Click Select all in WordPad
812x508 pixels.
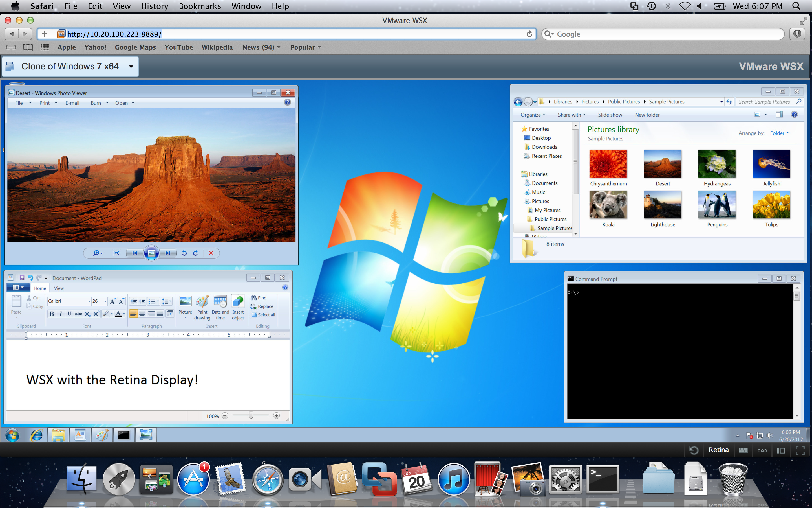coord(263,315)
